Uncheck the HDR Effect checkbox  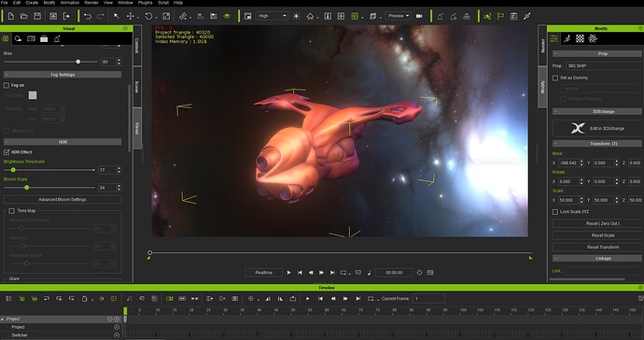(x=7, y=152)
